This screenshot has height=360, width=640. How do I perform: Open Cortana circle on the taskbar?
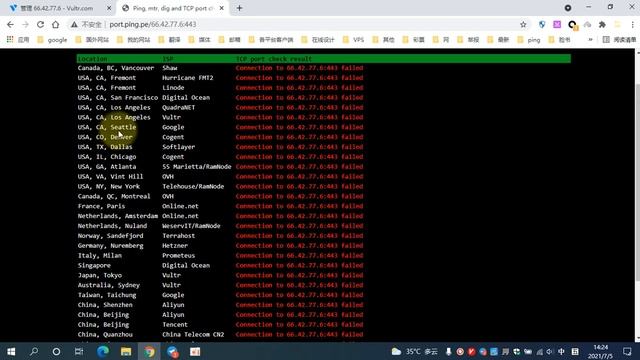pos(56,351)
